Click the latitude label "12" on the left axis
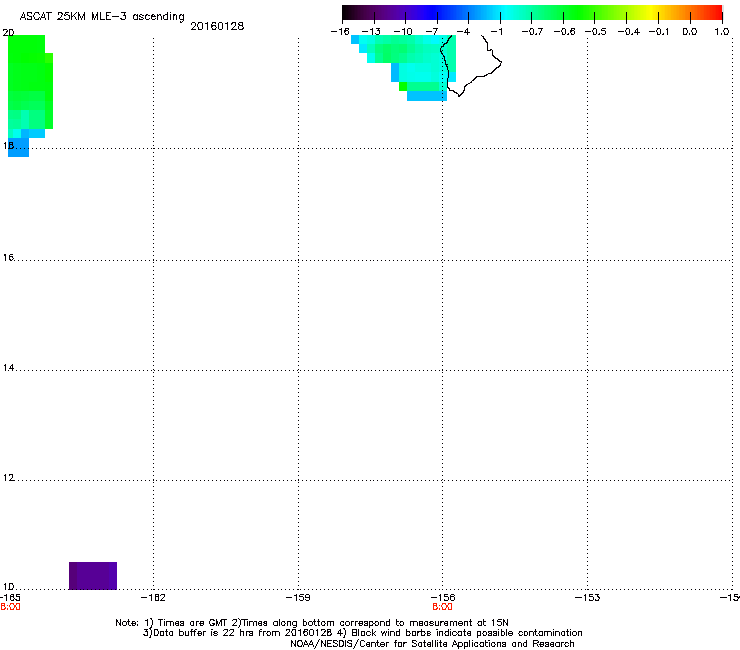740x650 pixels. pyautogui.click(x=8, y=478)
